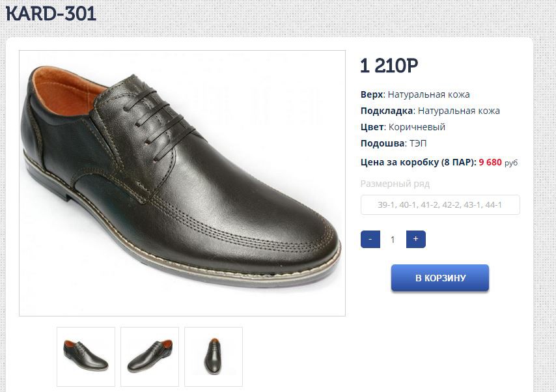Click the Подошва: ТЭП line

(x=394, y=143)
